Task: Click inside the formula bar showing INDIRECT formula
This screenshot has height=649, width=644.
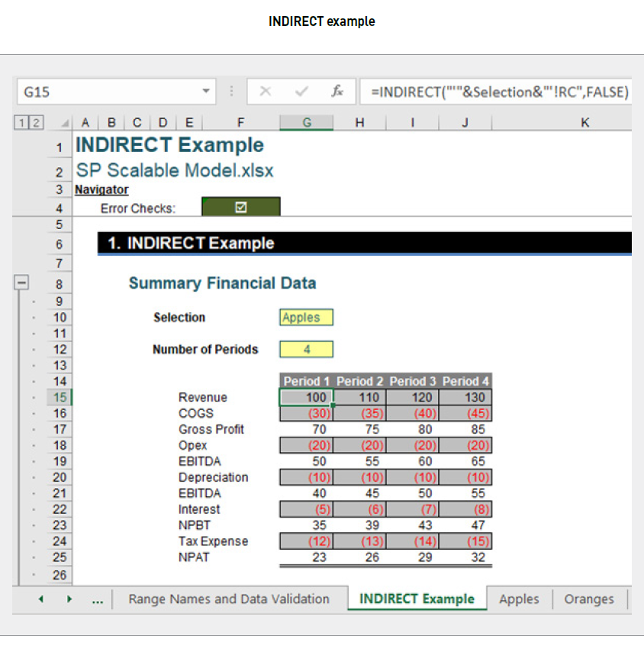Action: (496, 91)
